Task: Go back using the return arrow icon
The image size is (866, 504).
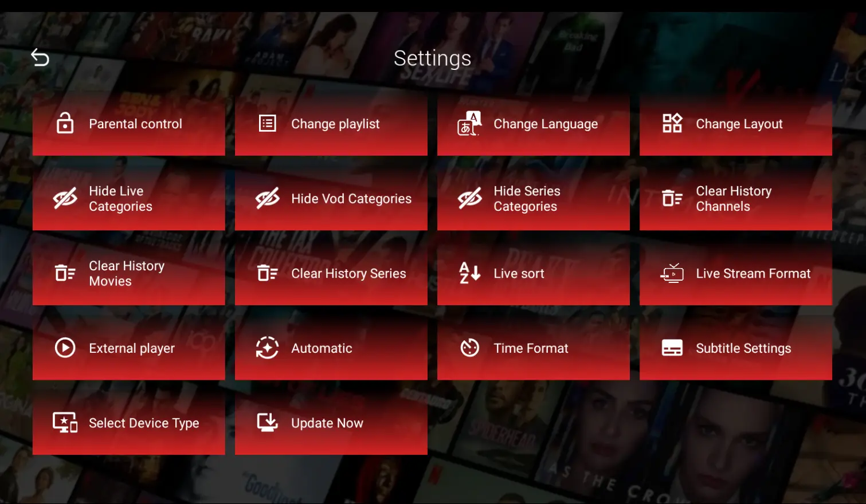Action: 40,57
